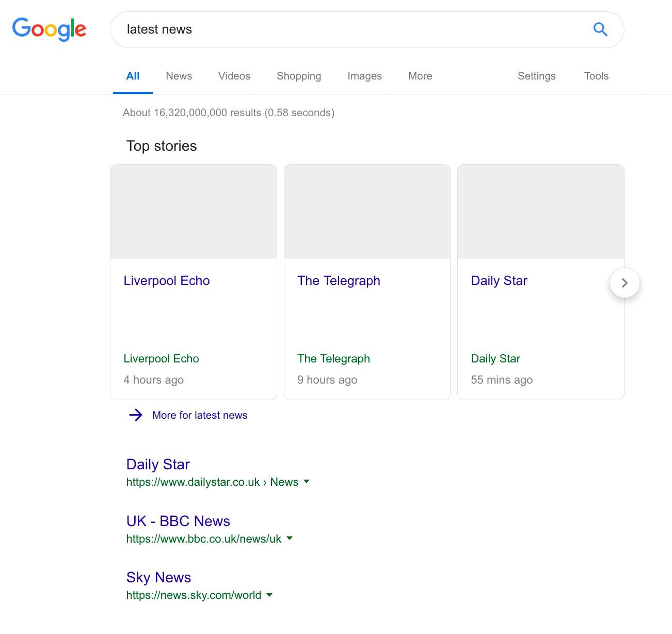
Task: Expand the Daily Star URL dropdown arrow
Action: [307, 482]
